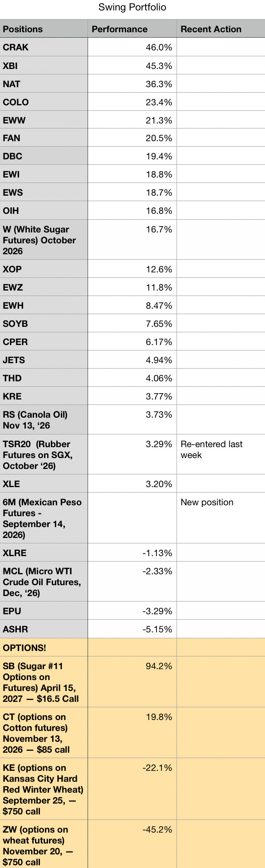Click the 'Re-entered last week' action cell

point(221,454)
